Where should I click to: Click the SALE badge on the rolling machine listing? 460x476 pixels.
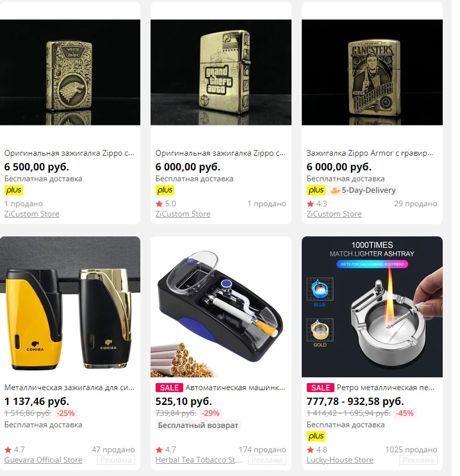coord(169,388)
